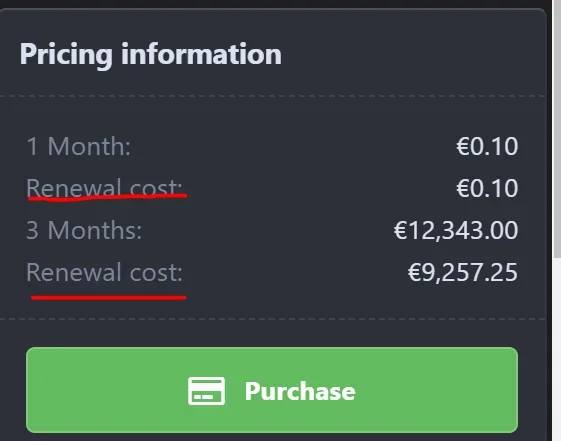This screenshot has width=561, height=441.
Task: Click the dashed divider above Purchase button
Action: (272, 319)
